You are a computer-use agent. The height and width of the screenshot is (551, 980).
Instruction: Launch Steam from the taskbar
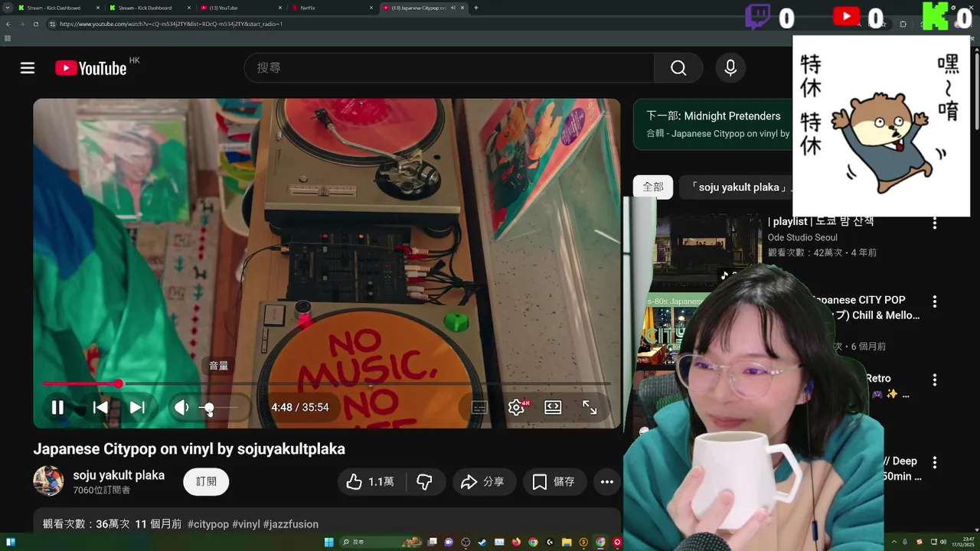pos(482,543)
